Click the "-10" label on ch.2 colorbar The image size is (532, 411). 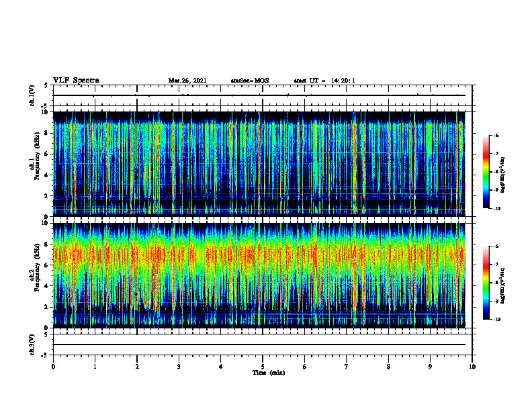[x=496, y=320]
